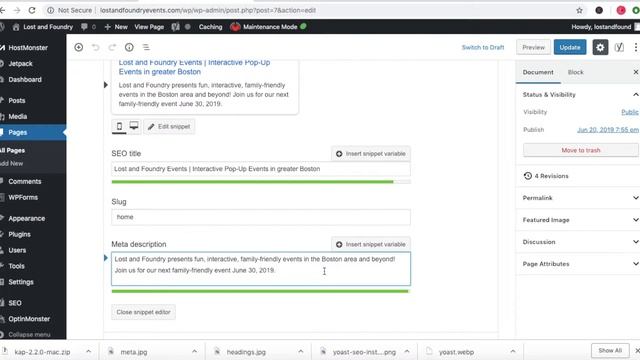The image size is (640, 360).
Task: Open the block navigation list icon
Action: coord(146,47)
